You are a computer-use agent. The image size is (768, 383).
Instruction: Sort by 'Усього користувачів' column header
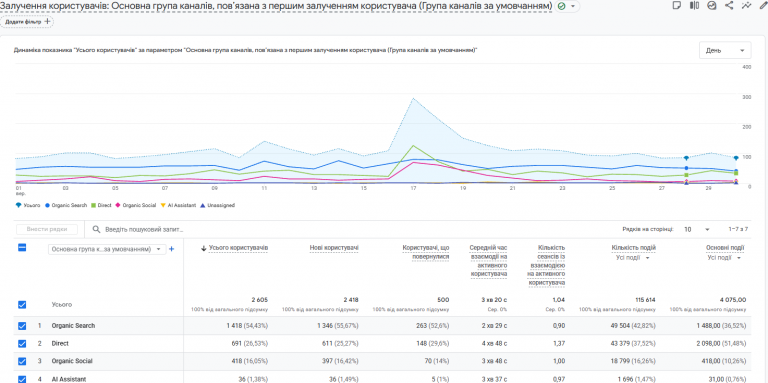pyautogui.click(x=238, y=248)
